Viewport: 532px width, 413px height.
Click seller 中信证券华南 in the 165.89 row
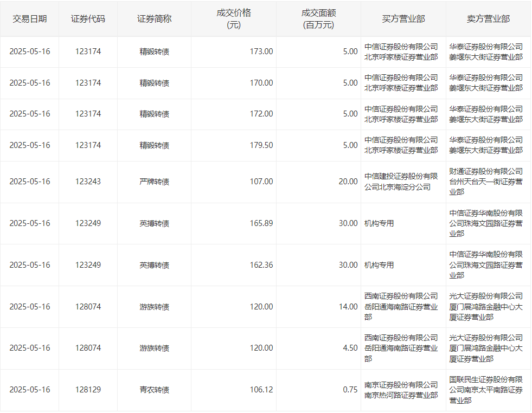[x=486, y=223]
